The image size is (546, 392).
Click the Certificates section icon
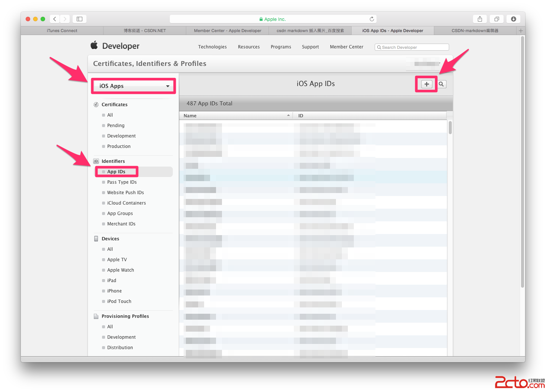[x=96, y=105]
